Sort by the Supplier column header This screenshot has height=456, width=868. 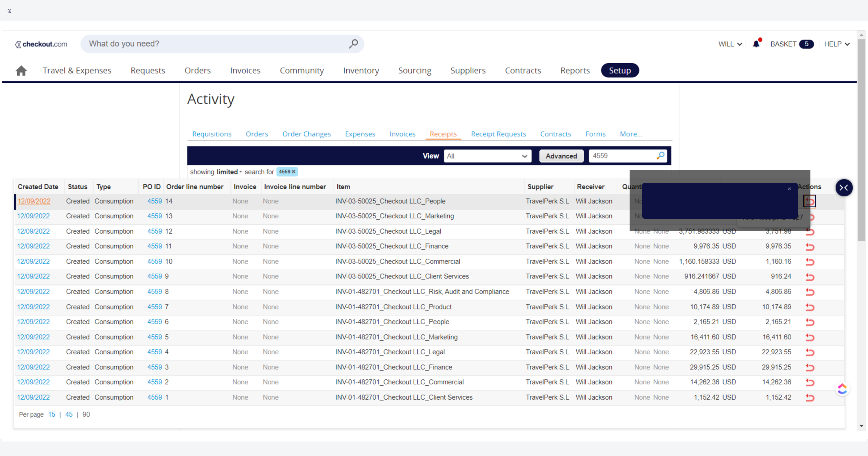tap(540, 187)
